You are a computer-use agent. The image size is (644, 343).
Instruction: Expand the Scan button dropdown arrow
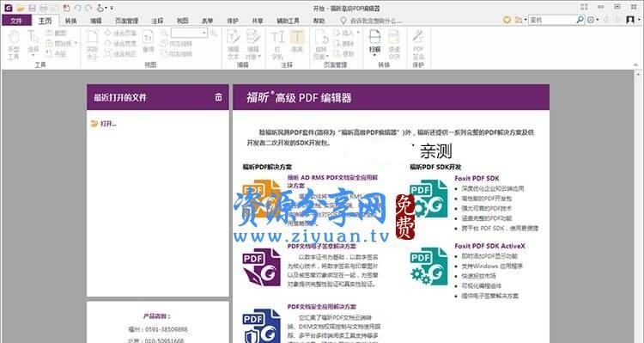pyautogui.click(x=374, y=55)
